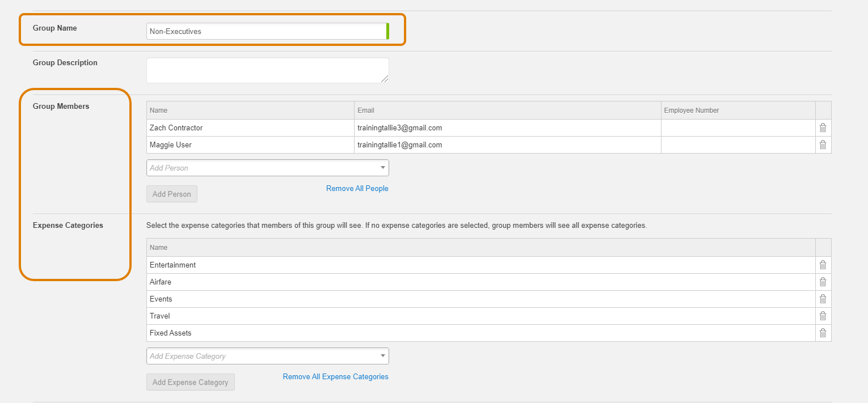This screenshot has width=868, height=403.
Task: Delete Maggie User from group members
Action: pos(823,145)
